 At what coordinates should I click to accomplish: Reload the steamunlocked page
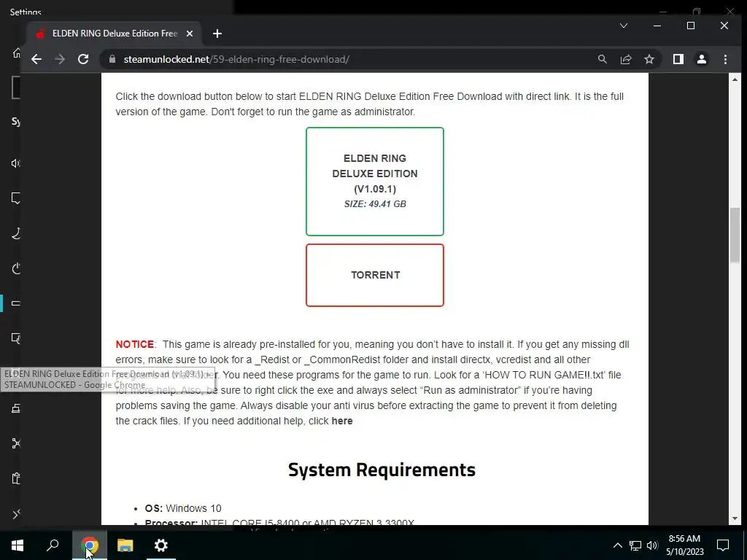tap(83, 59)
